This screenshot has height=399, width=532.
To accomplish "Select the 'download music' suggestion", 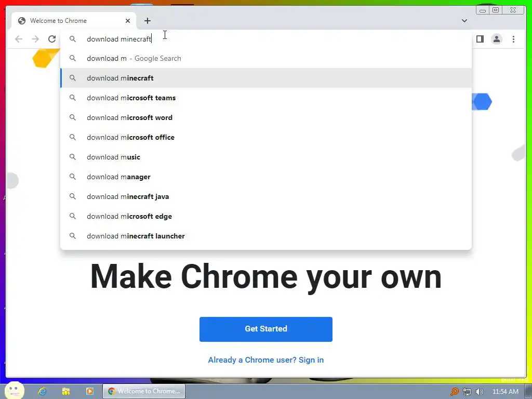I will coord(266,157).
